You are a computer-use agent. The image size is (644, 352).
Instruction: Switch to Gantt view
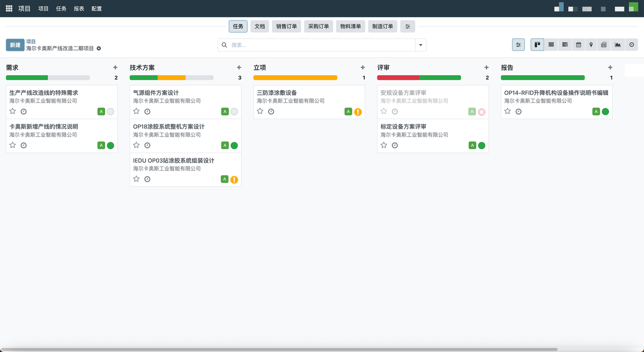(x=565, y=45)
